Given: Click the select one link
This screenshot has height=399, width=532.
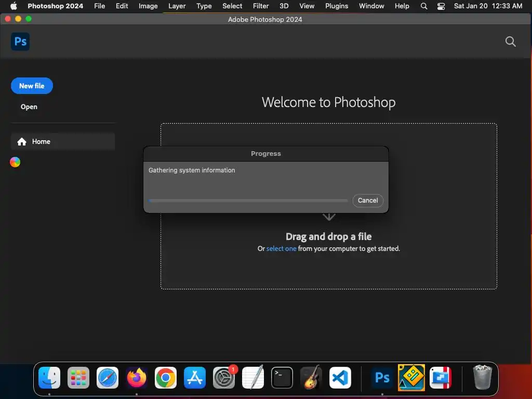Looking at the screenshot, I should [281, 248].
